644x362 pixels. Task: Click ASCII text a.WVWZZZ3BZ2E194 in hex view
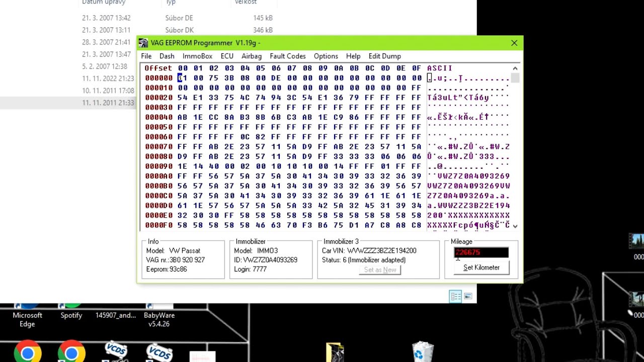(468, 206)
